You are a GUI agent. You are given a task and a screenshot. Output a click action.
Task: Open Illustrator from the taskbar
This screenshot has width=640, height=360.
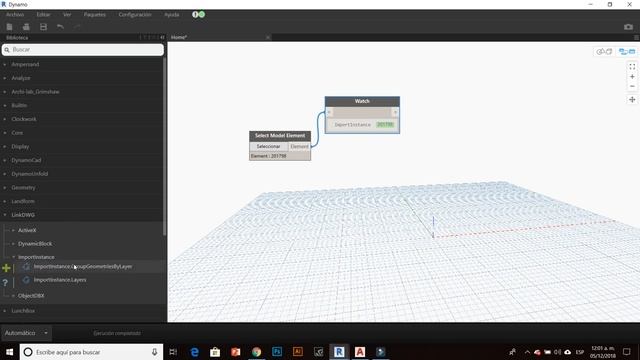pos(298,352)
